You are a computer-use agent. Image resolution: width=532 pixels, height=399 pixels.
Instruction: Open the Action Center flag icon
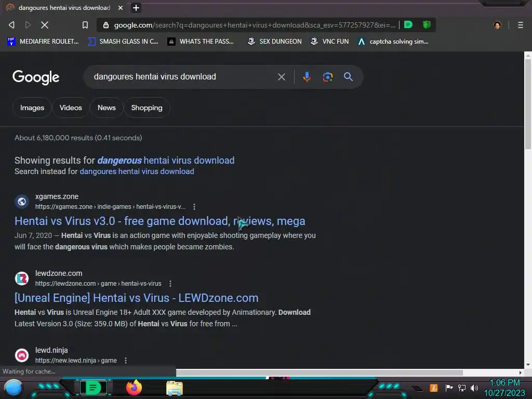pyautogui.click(x=449, y=388)
